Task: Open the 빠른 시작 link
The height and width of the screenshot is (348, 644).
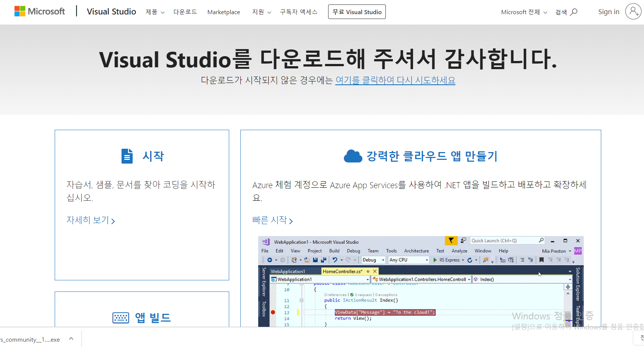Action: click(273, 220)
